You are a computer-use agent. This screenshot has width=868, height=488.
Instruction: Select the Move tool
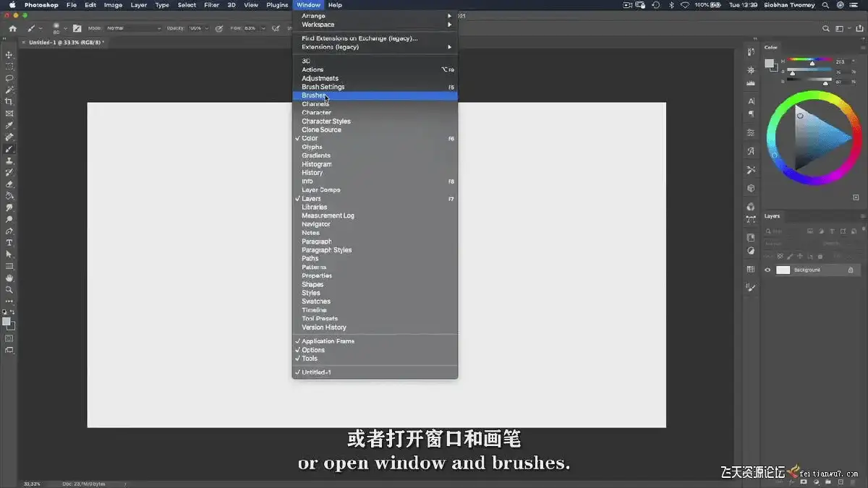(x=9, y=55)
